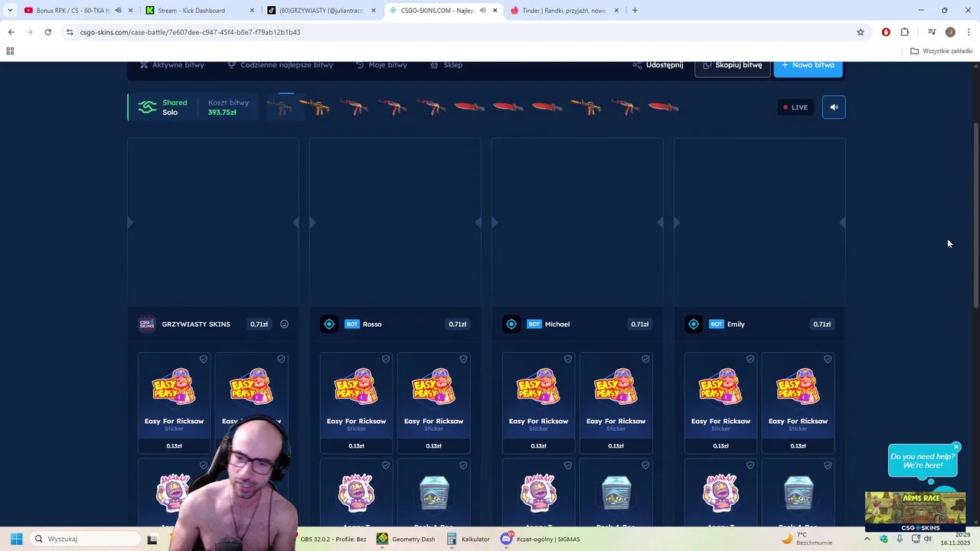
Task: Reload the page
Action: tap(47, 32)
